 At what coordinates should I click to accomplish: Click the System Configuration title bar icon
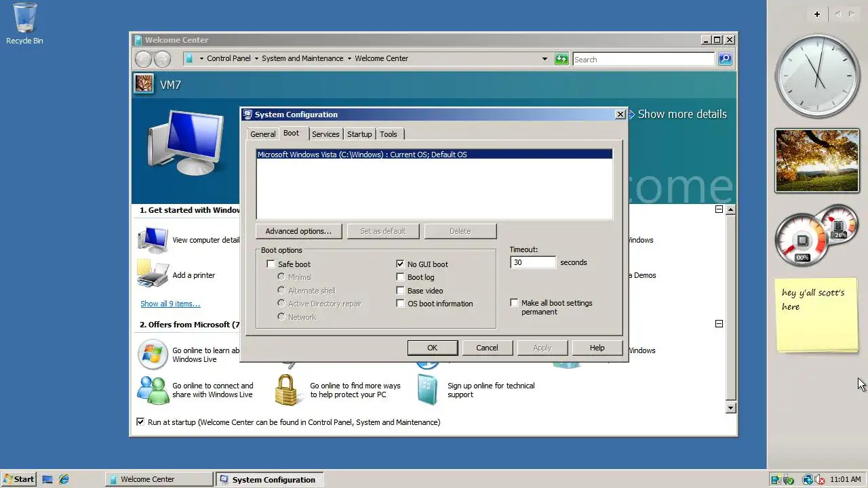248,115
